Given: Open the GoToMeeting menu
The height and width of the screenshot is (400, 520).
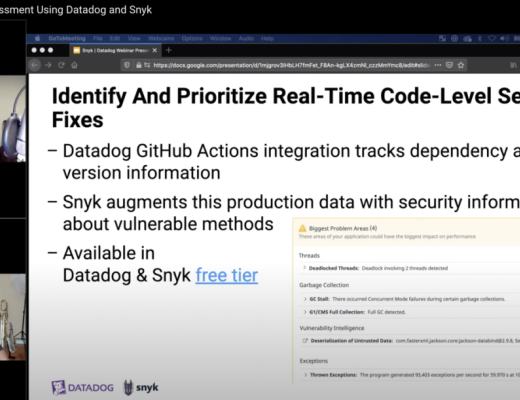Looking at the screenshot, I should pos(67,38).
